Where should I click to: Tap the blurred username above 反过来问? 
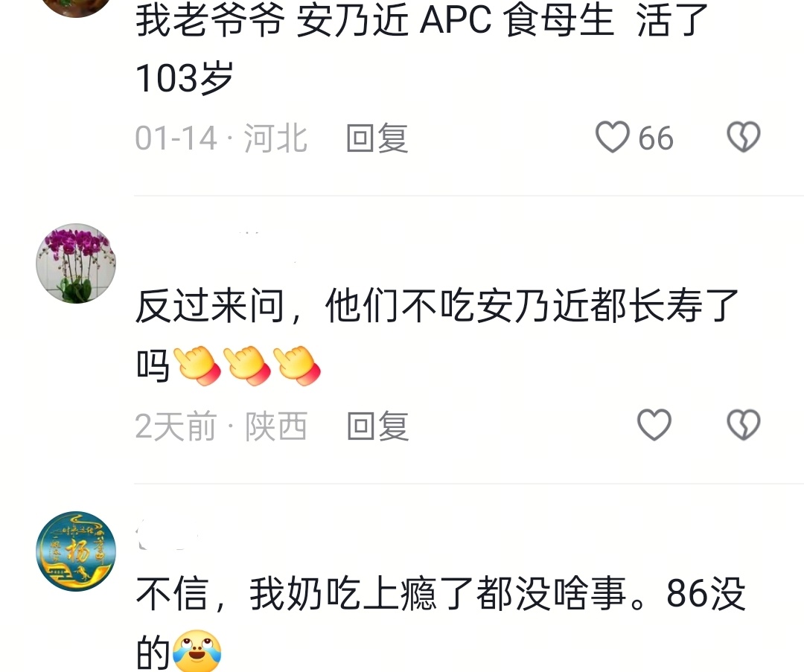[x=215, y=248]
